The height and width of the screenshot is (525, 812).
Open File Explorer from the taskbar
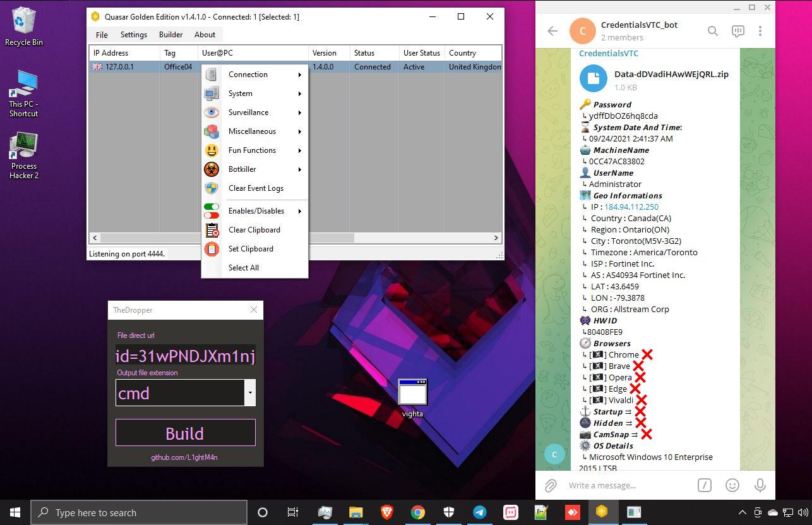click(355, 512)
